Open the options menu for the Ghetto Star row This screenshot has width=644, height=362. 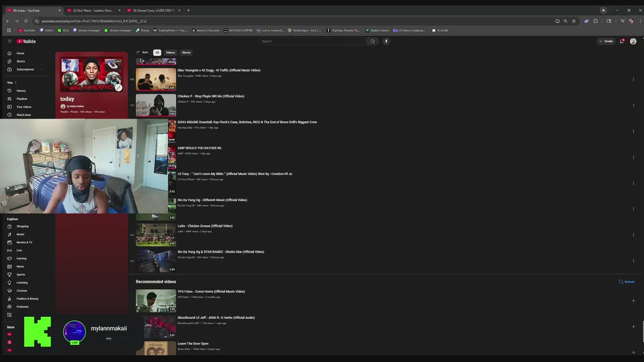(x=633, y=261)
